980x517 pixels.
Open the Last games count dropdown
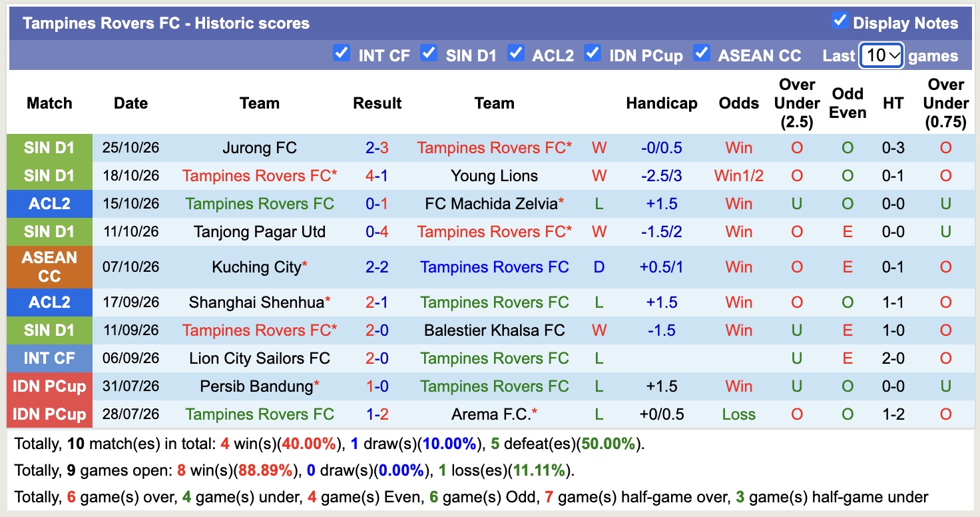(881, 55)
